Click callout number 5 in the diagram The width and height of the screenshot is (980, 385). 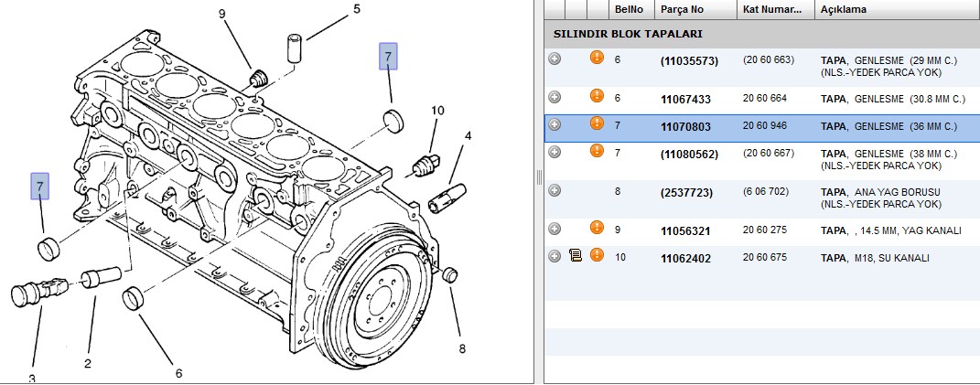(357, 9)
